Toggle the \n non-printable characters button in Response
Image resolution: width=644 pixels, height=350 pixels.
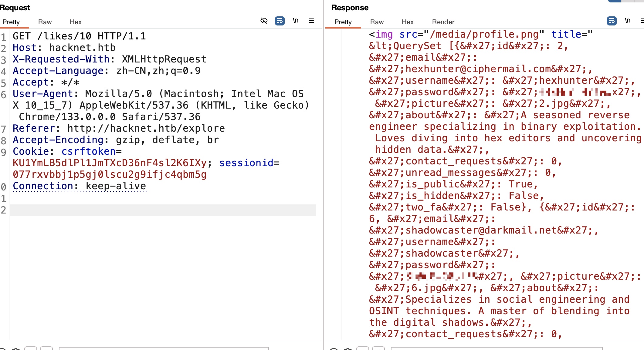coord(628,21)
